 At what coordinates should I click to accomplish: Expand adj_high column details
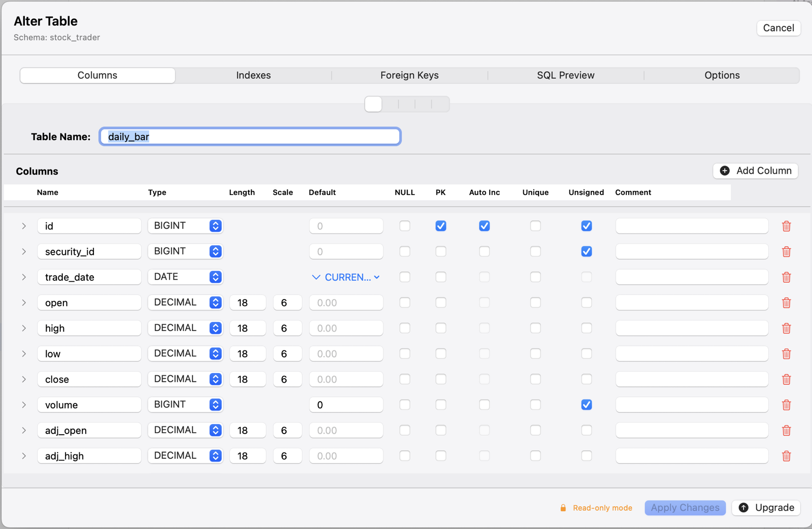point(24,456)
